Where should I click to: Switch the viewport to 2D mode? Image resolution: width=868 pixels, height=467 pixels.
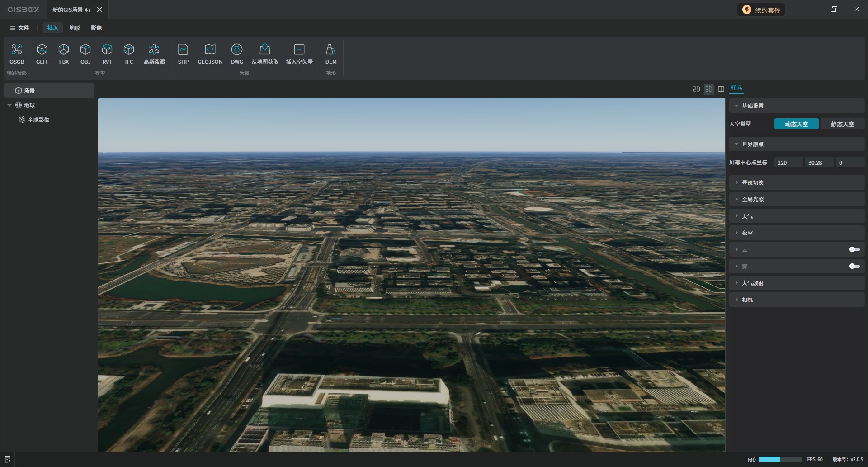point(696,89)
